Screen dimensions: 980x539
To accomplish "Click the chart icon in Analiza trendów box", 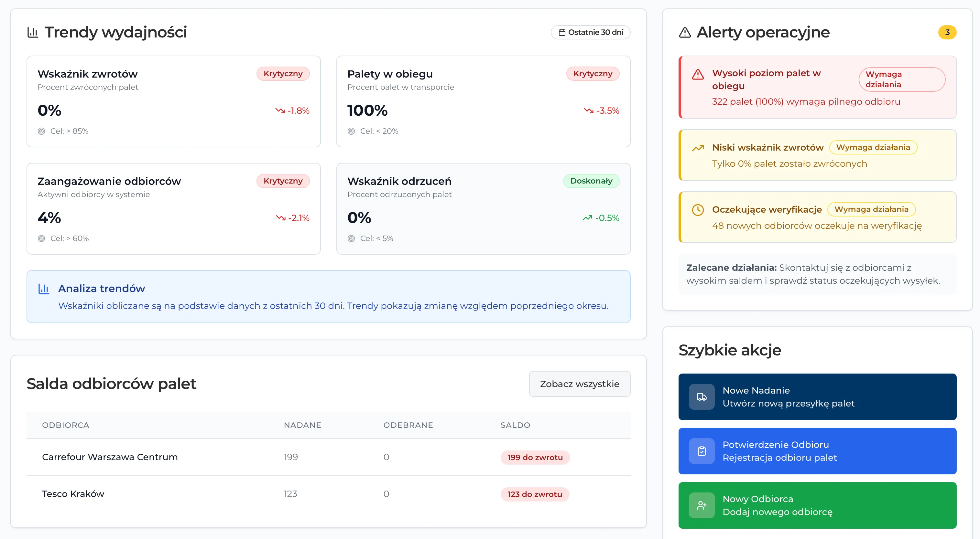I will tap(44, 289).
